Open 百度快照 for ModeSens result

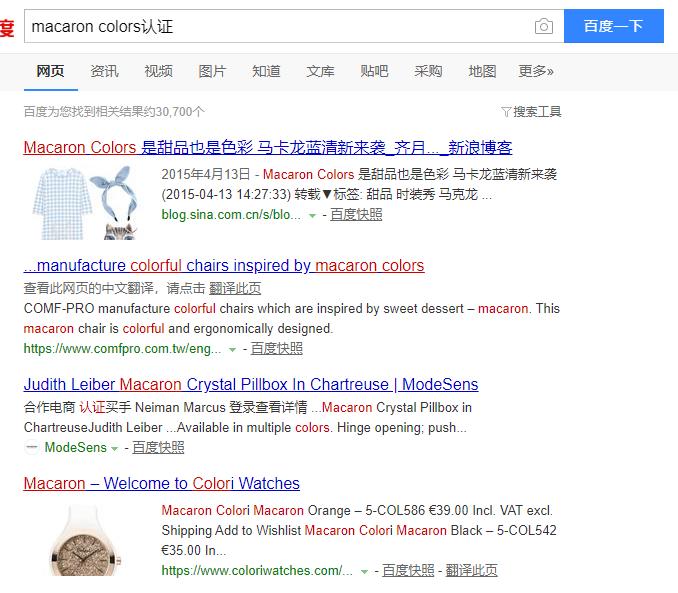(x=158, y=447)
